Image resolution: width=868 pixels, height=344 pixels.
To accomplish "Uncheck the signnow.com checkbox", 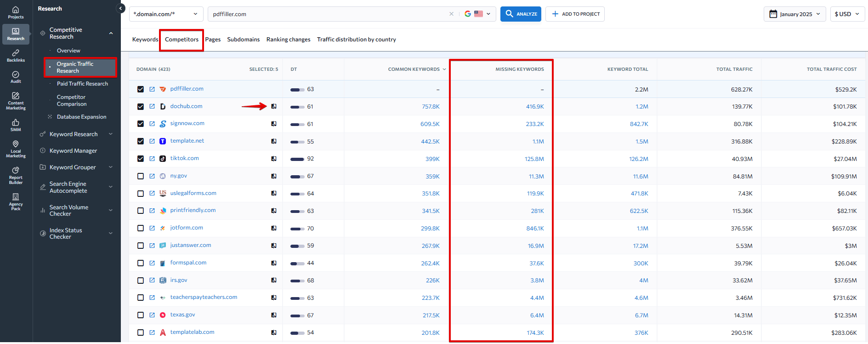I will (141, 124).
